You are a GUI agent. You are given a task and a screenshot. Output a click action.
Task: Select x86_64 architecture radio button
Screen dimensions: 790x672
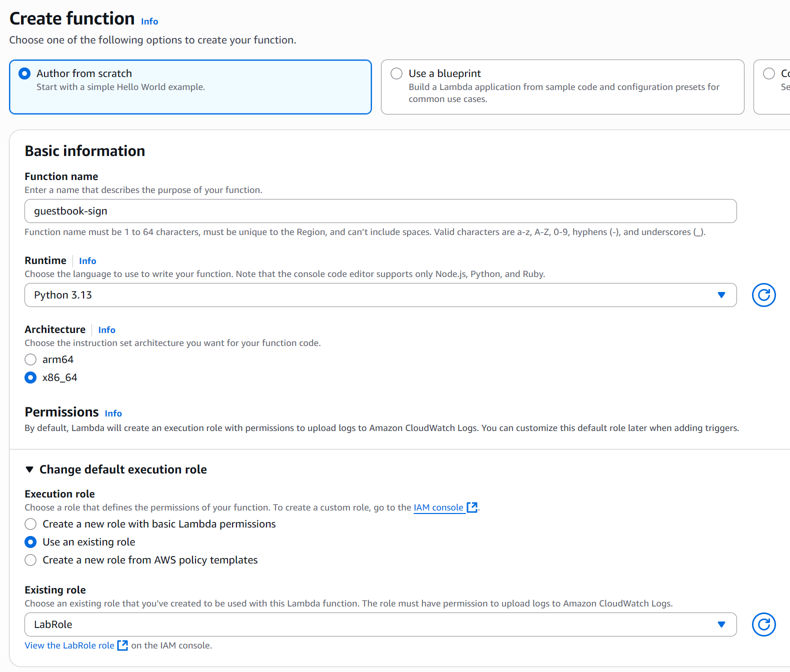coord(30,377)
